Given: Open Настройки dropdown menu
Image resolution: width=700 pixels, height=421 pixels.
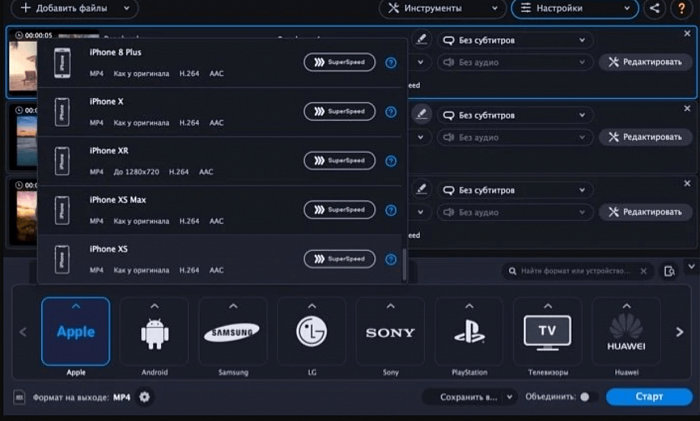Looking at the screenshot, I should click(575, 8).
